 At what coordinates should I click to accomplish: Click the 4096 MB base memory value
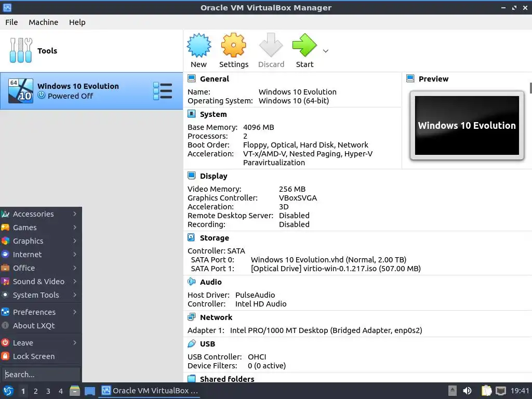click(x=259, y=127)
